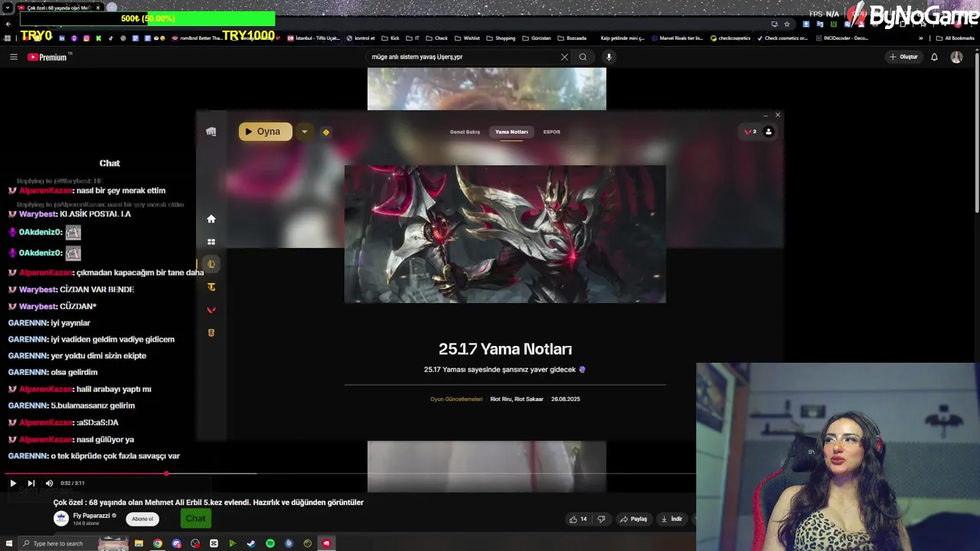Image resolution: width=980 pixels, height=551 pixels.
Task: Open Oyun Güncellemeleri category link
Action: tap(456, 399)
